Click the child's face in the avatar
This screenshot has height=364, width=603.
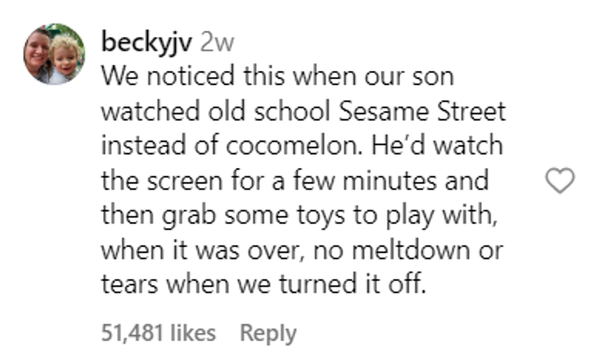pyautogui.click(x=65, y=57)
